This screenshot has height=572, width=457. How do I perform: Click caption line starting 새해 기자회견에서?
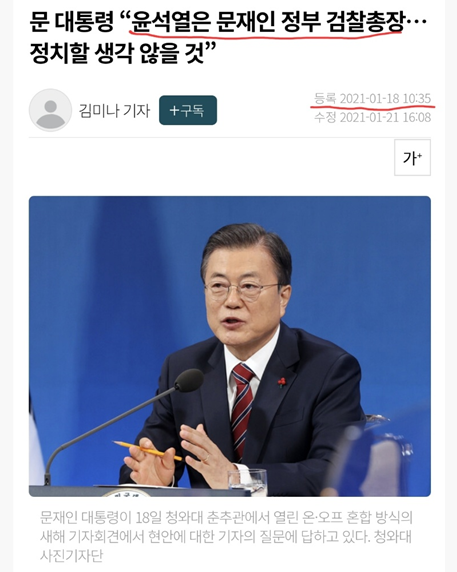pos(225,537)
